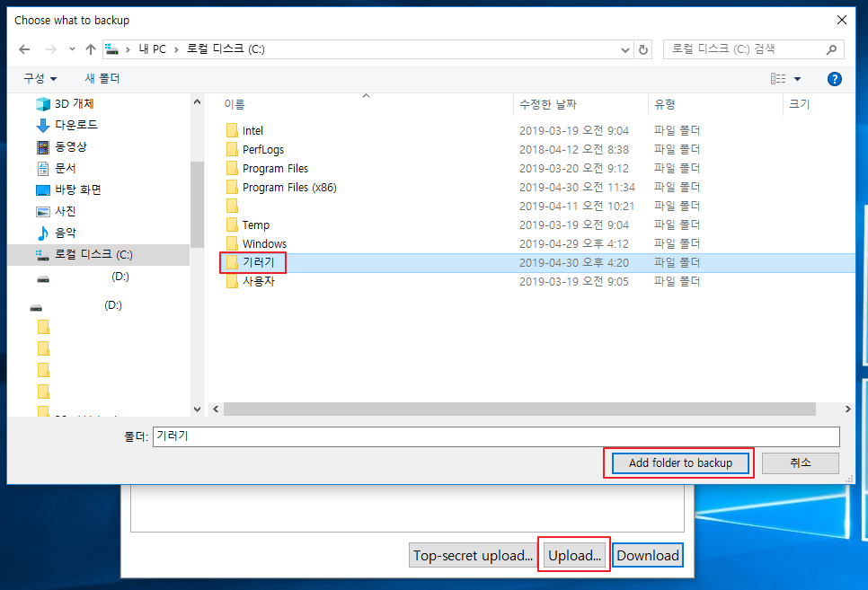Viewport: 868px width, 590px height.
Task: Sort by the 수정한 날짜 column header
Action: pyautogui.click(x=548, y=104)
